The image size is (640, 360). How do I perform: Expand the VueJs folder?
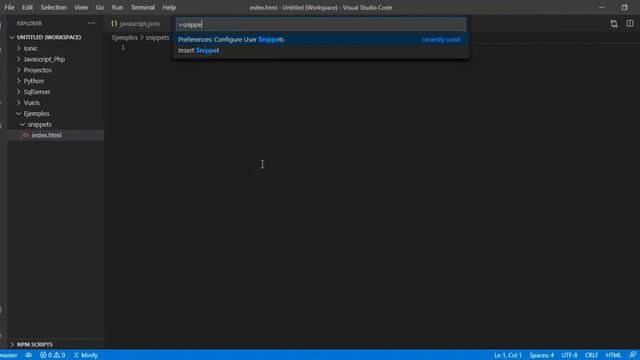[56, 103]
